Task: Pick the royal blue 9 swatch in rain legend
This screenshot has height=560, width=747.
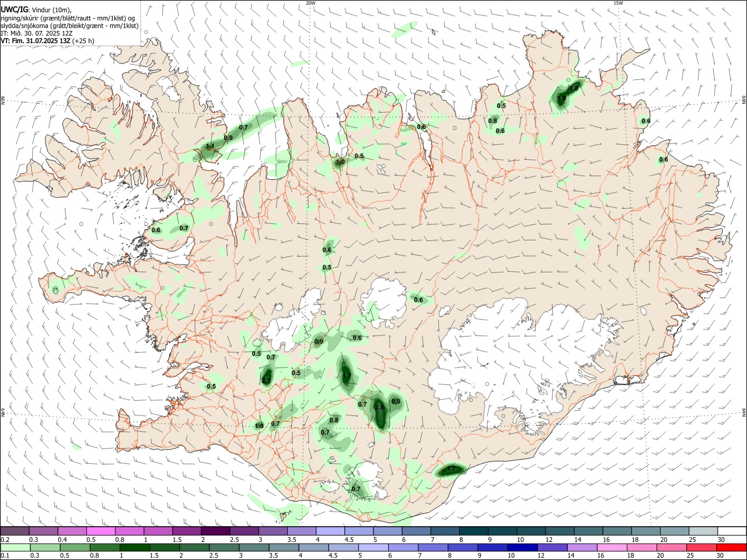Action: pos(493,547)
